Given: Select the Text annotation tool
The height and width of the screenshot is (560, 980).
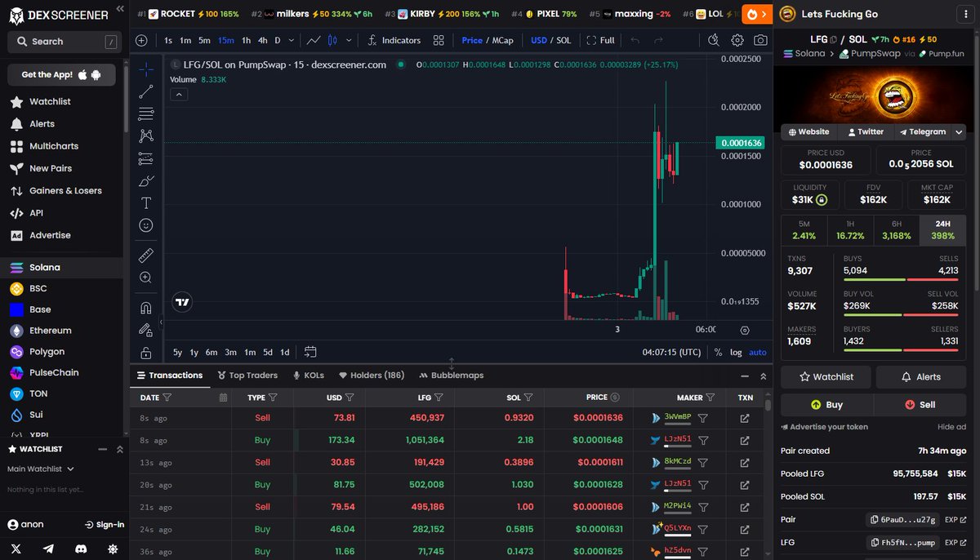Looking at the screenshot, I should [x=146, y=202].
